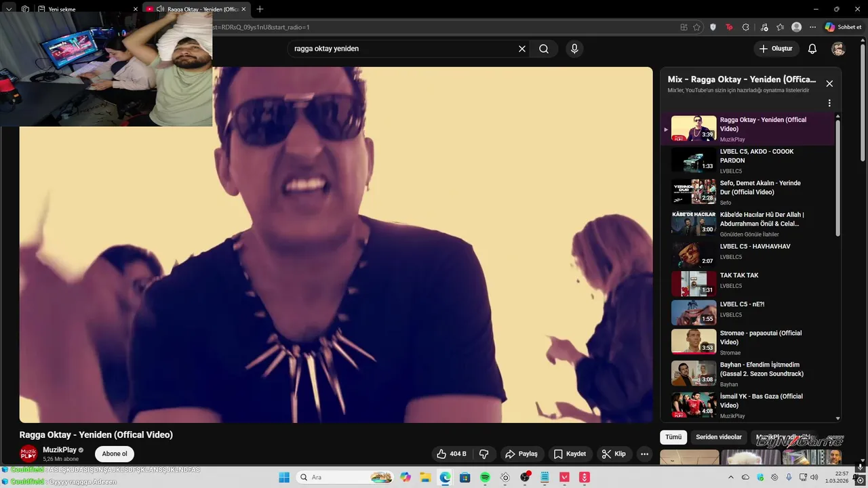The width and height of the screenshot is (868, 488).
Task: Click Oluştur create button
Action: tap(776, 49)
